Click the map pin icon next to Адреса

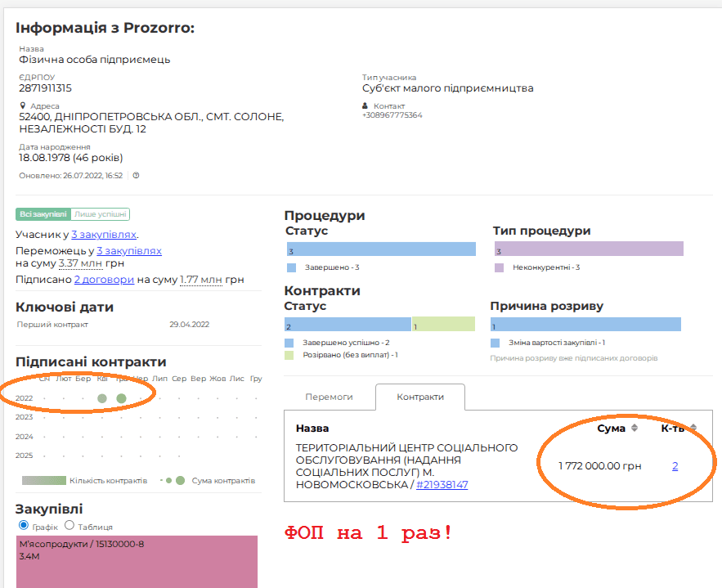pyautogui.click(x=23, y=106)
